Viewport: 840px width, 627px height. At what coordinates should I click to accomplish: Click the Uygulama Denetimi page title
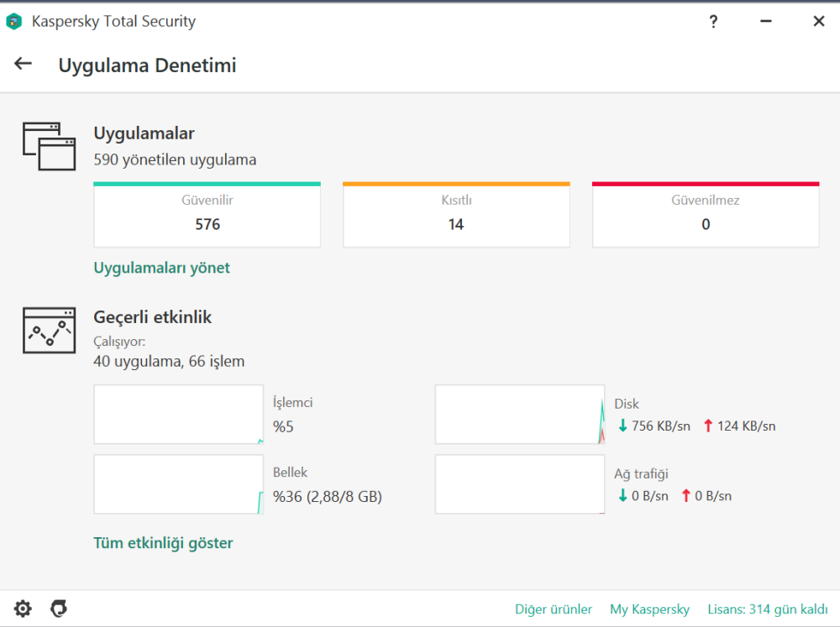point(147,65)
